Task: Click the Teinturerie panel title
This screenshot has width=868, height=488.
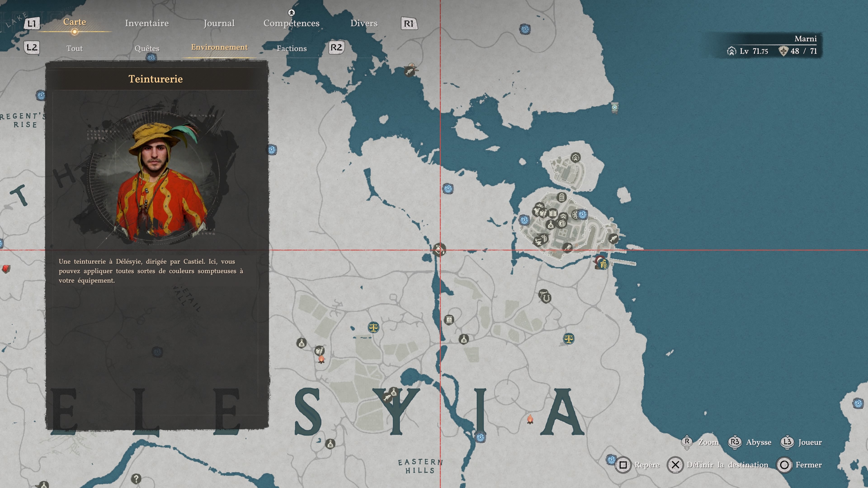Action: [x=156, y=79]
